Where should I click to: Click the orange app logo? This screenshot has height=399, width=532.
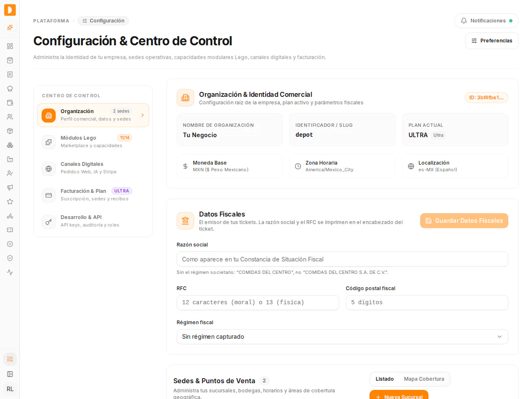tap(10, 10)
